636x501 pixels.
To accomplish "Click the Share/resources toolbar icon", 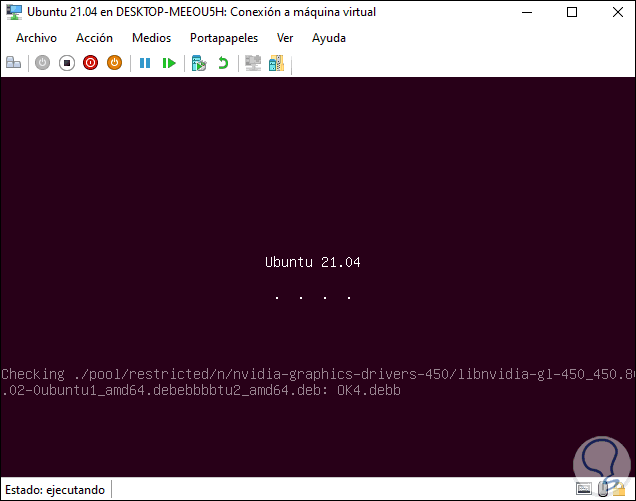I will [x=277, y=63].
